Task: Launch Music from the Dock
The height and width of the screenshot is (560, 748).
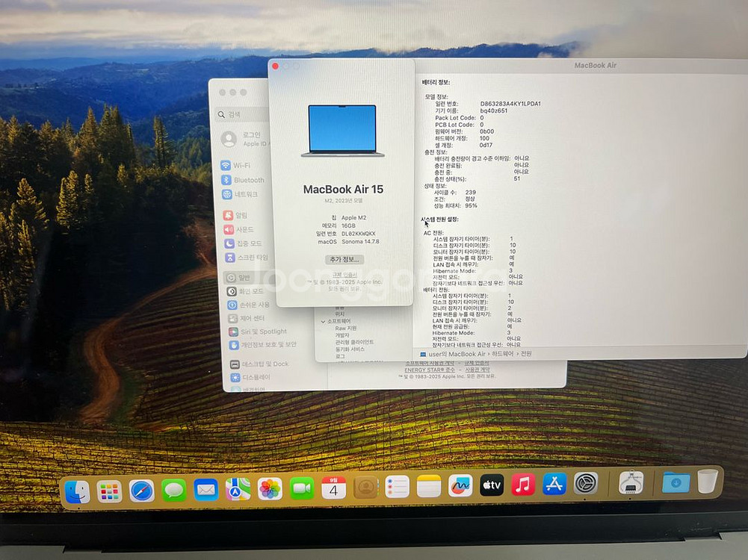Action: (x=523, y=485)
